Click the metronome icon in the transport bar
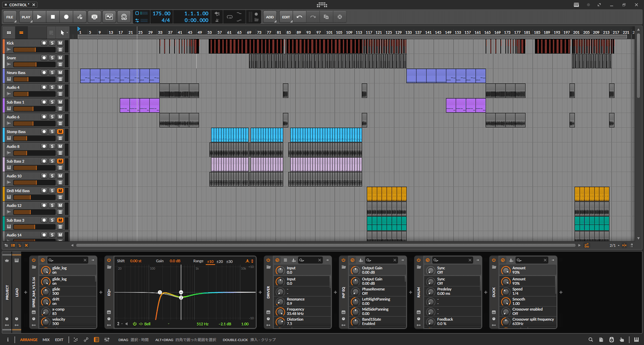The image size is (644, 345). [217, 20]
